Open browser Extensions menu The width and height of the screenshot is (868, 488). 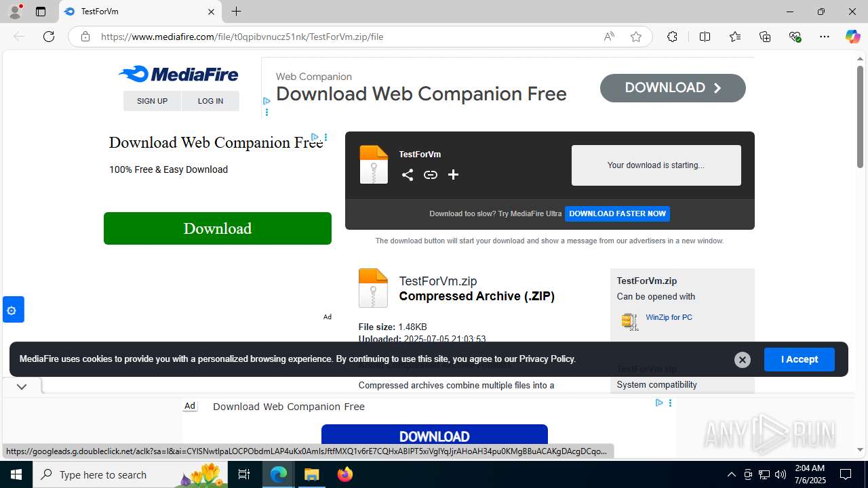click(x=672, y=37)
